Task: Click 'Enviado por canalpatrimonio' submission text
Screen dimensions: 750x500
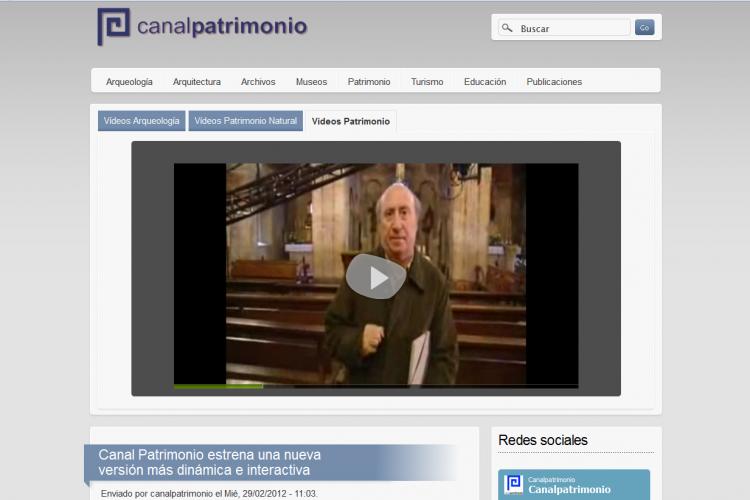Action: click(x=209, y=493)
